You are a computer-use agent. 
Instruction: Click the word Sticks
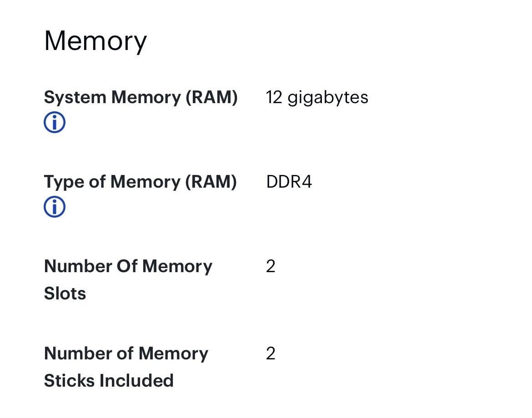pos(69,380)
